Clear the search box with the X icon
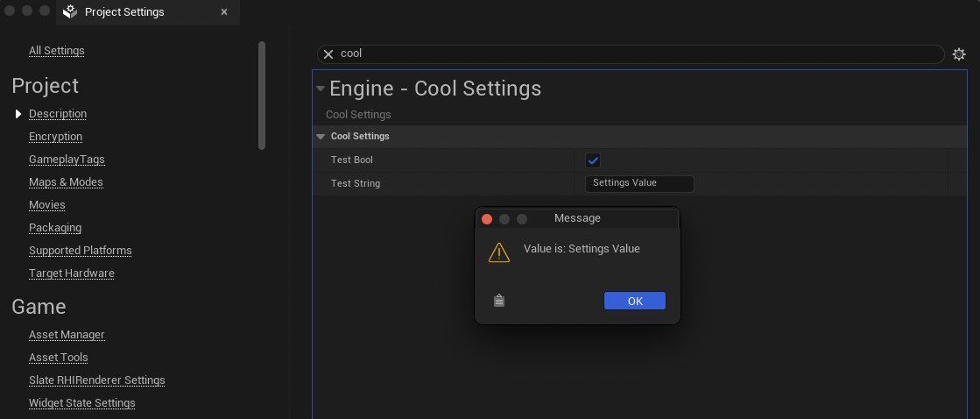Screen dimensions: 980x419 (x=328, y=54)
